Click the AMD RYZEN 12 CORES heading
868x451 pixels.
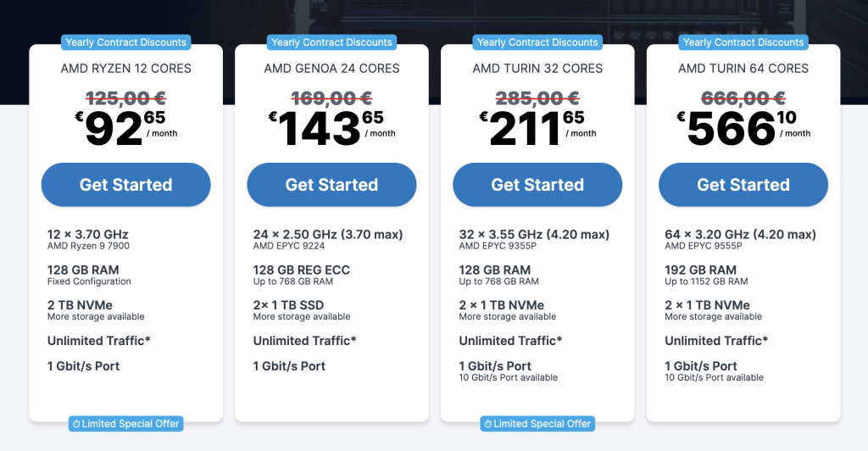pos(125,68)
